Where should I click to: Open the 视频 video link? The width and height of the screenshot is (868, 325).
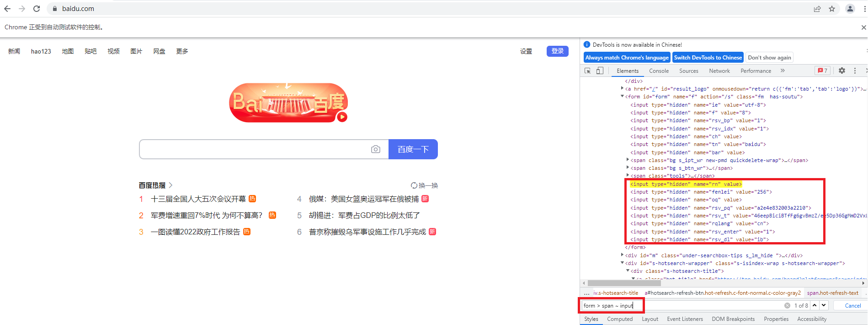[113, 51]
